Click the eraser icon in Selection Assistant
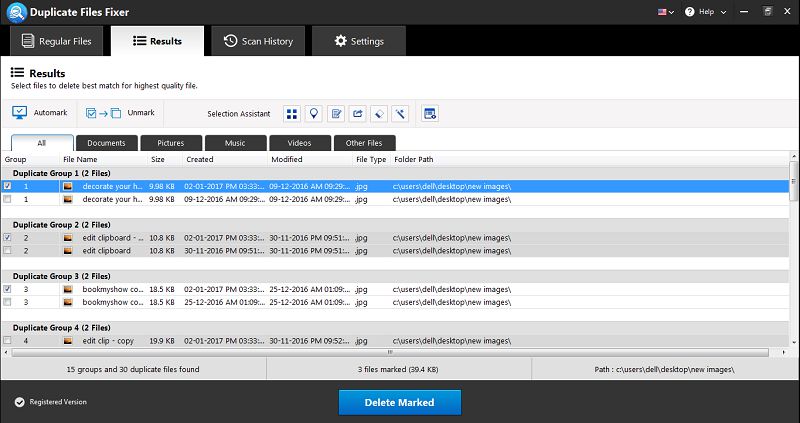Image resolution: width=800 pixels, height=423 pixels. 380,113
